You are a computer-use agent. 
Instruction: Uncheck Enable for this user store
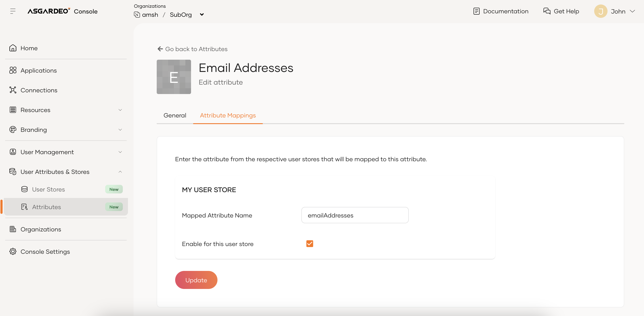[x=310, y=244]
